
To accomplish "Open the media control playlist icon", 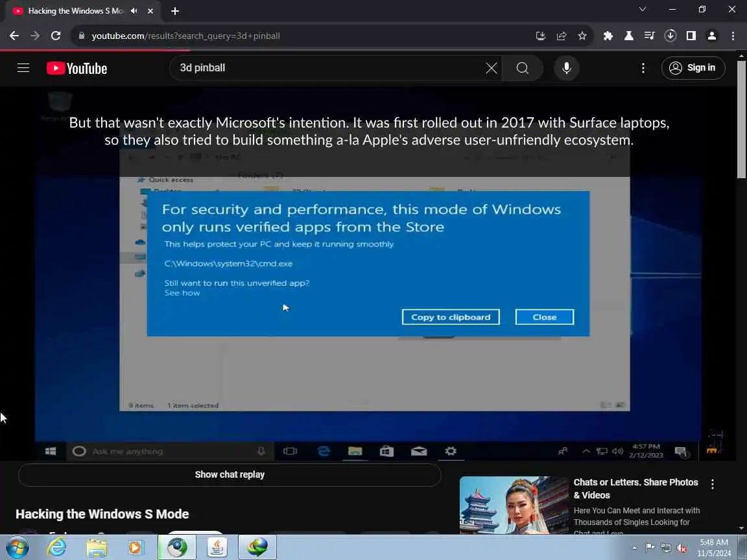I will click(649, 36).
